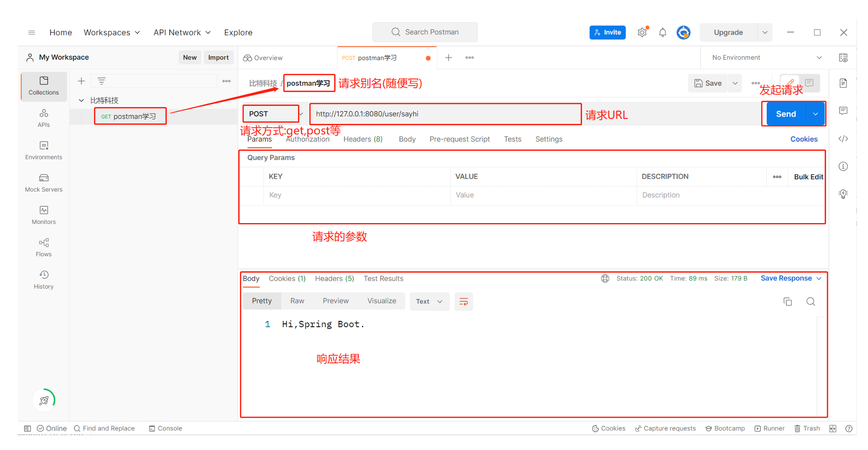Open the request info icon
The image size is (868, 450).
coord(843,166)
